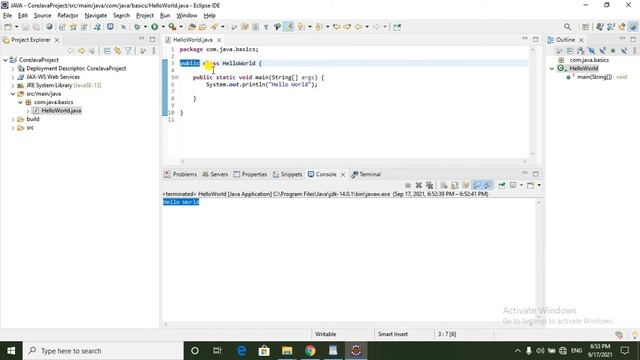Open the Run button dropdown arrow
The height and width of the screenshot is (360, 640).
[x=163, y=27]
